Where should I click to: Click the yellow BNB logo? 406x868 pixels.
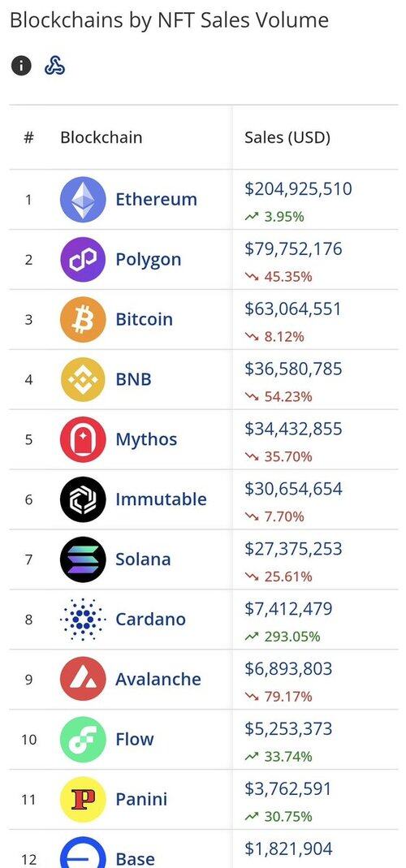pyautogui.click(x=83, y=379)
